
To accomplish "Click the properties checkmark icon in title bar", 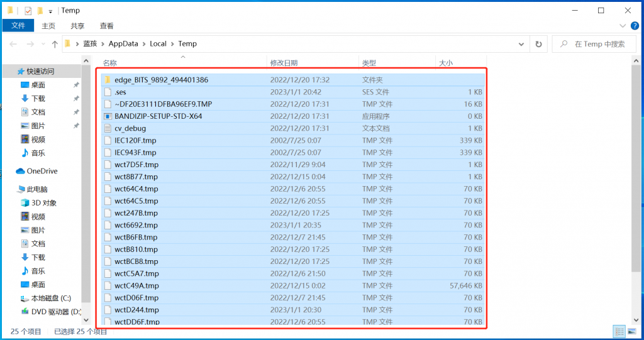I will 28,11.
